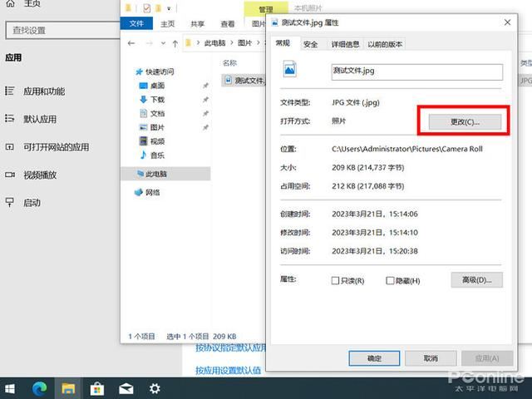Select the Manage (管理) ribbon tab

pyautogui.click(x=266, y=9)
